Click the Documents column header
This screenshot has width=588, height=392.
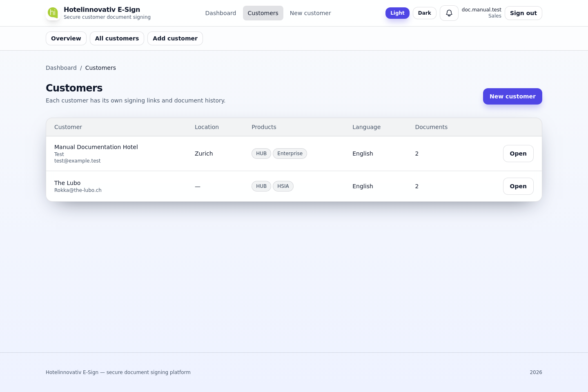coord(431,127)
